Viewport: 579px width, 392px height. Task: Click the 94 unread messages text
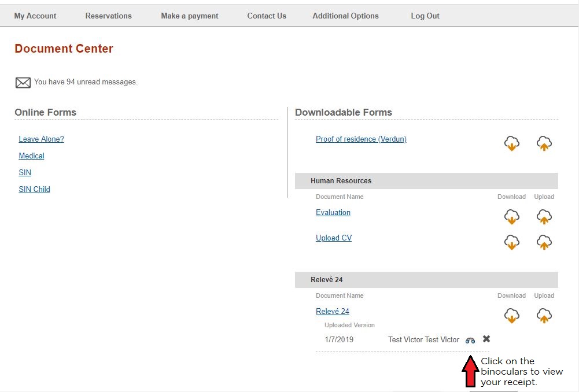[86, 82]
